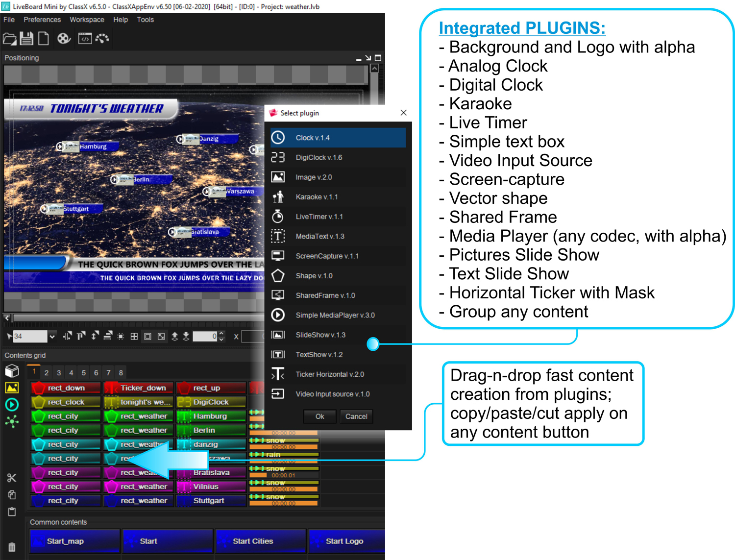
Task: Click the scissors cut icon
Action: (12, 478)
